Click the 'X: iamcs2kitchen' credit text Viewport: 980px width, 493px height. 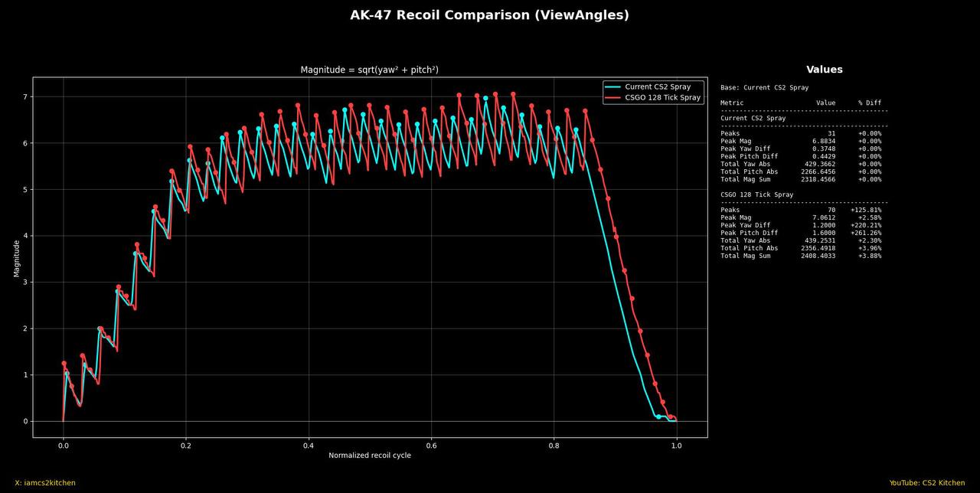[45, 483]
